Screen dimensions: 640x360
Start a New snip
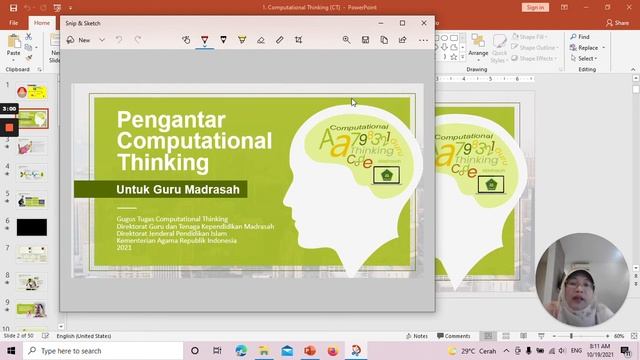[79, 40]
